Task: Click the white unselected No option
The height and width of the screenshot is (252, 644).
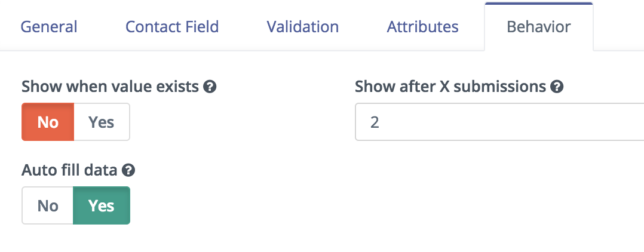Action: 48,205
